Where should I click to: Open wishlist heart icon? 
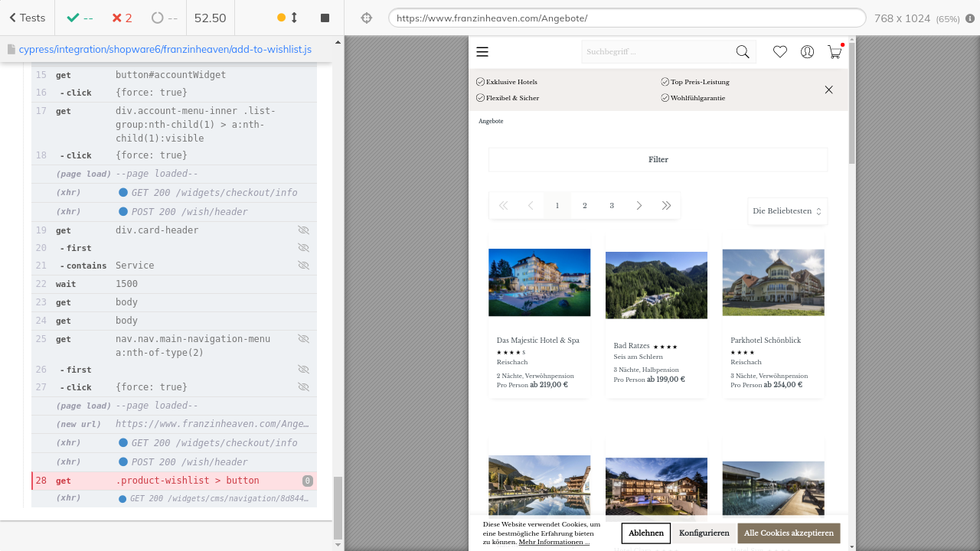779,52
